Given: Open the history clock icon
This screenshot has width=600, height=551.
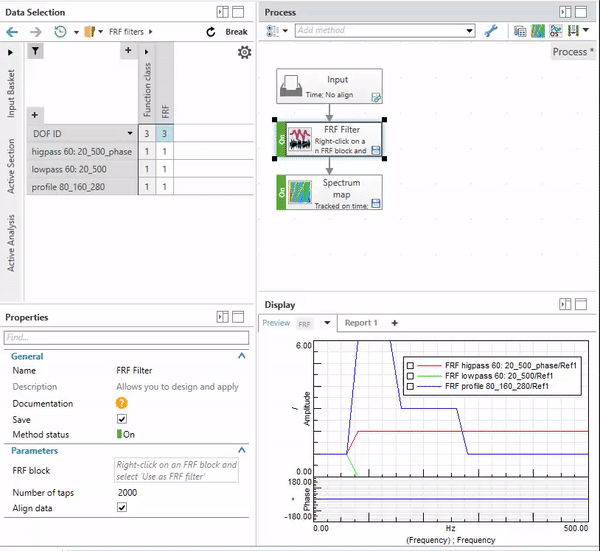Looking at the screenshot, I should pos(61,32).
